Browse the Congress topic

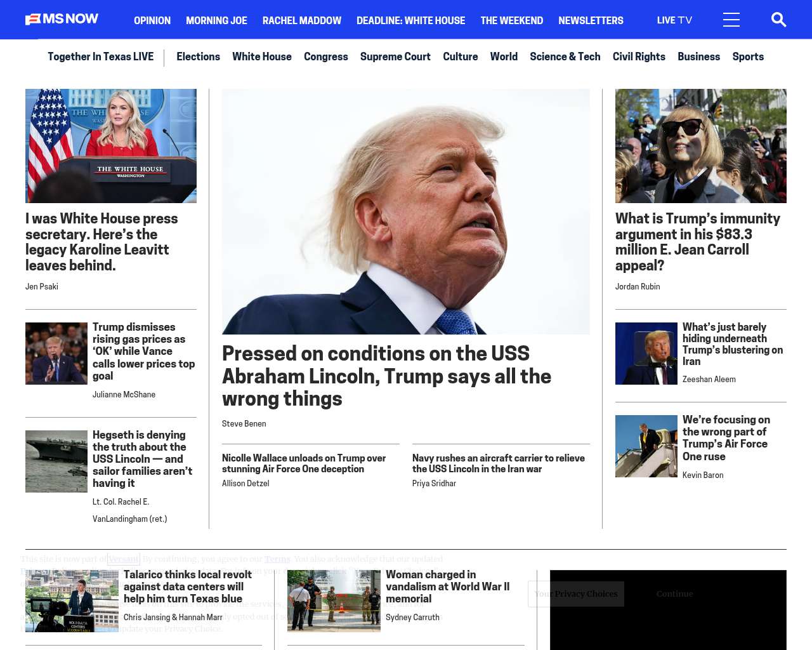tap(326, 56)
